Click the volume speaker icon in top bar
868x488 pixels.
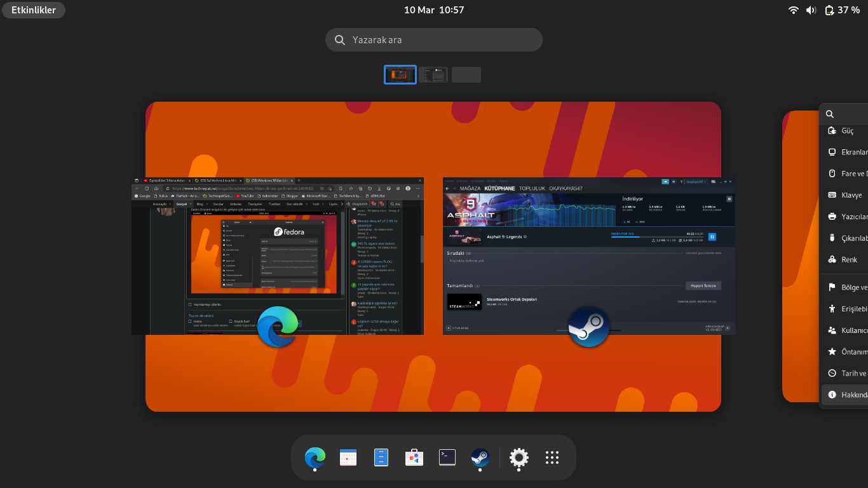coord(811,10)
